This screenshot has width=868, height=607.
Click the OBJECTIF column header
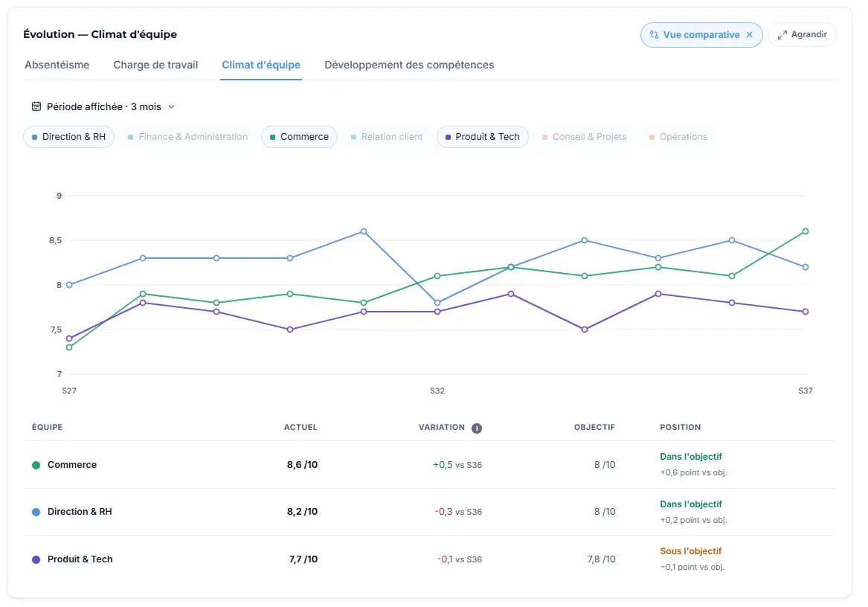(x=594, y=427)
